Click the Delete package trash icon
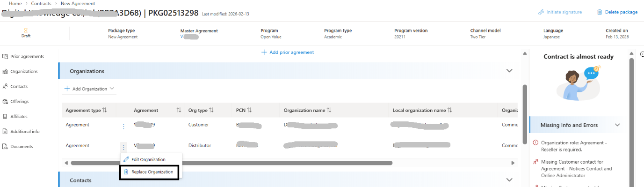This screenshot has height=187, width=644. [599, 12]
